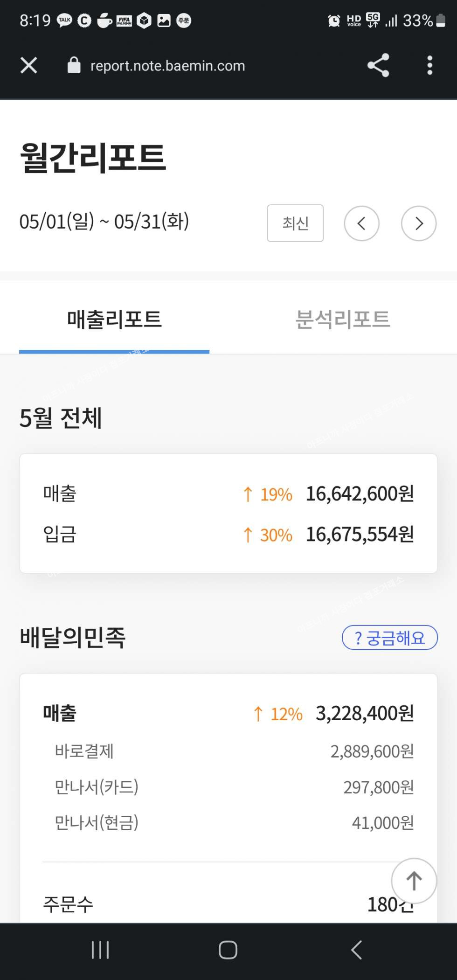Viewport: 457px width, 980px height.
Task: Tap the 5월 전체 매출 amount row
Action: coord(228,493)
